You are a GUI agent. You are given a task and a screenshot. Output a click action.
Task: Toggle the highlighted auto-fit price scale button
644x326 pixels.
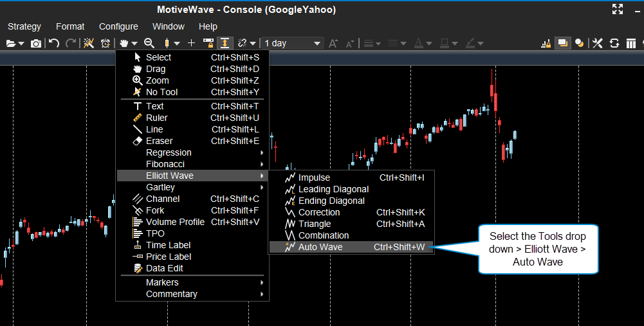coord(225,43)
